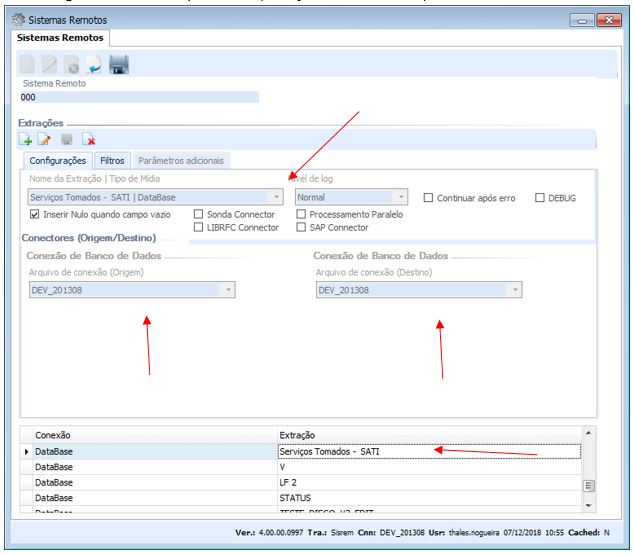This screenshot has width=634, height=555.
Task: Click the Sistema Remoto field with 000
Action: [139, 97]
